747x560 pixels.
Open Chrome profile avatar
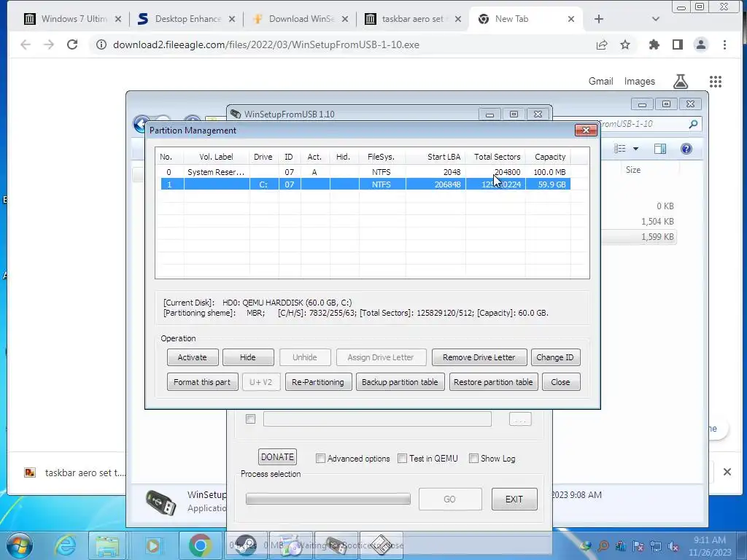pyautogui.click(x=701, y=44)
